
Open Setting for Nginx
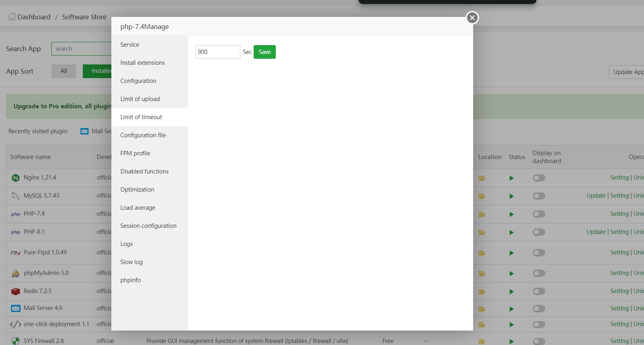pyautogui.click(x=619, y=178)
